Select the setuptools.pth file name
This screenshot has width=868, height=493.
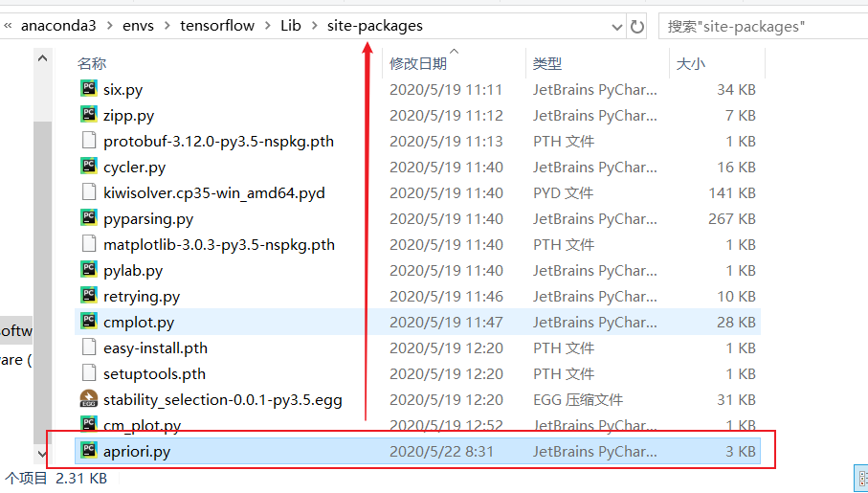coord(154,374)
